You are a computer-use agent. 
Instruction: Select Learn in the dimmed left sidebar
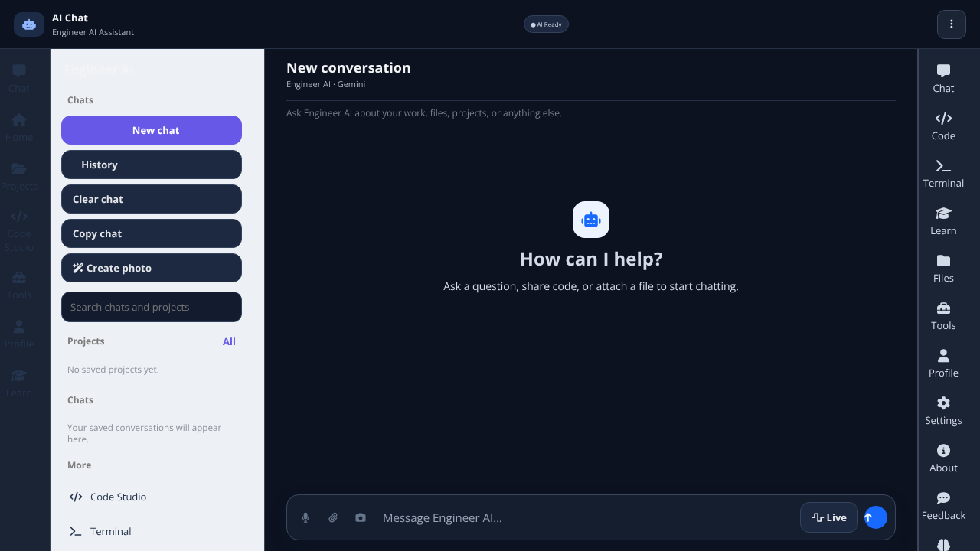(19, 383)
